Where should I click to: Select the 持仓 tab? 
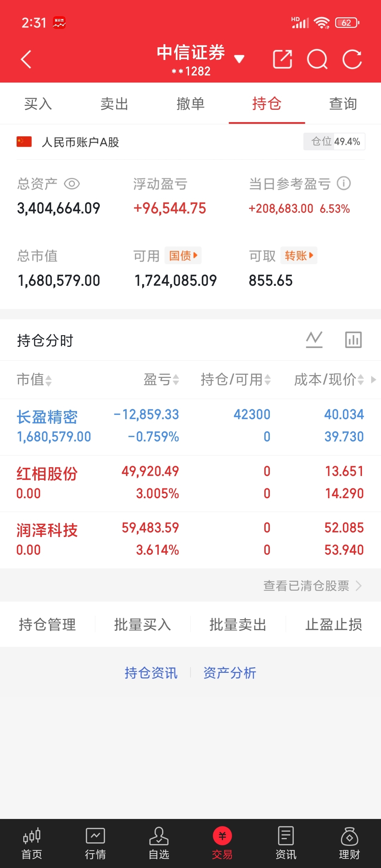[x=267, y=104]
